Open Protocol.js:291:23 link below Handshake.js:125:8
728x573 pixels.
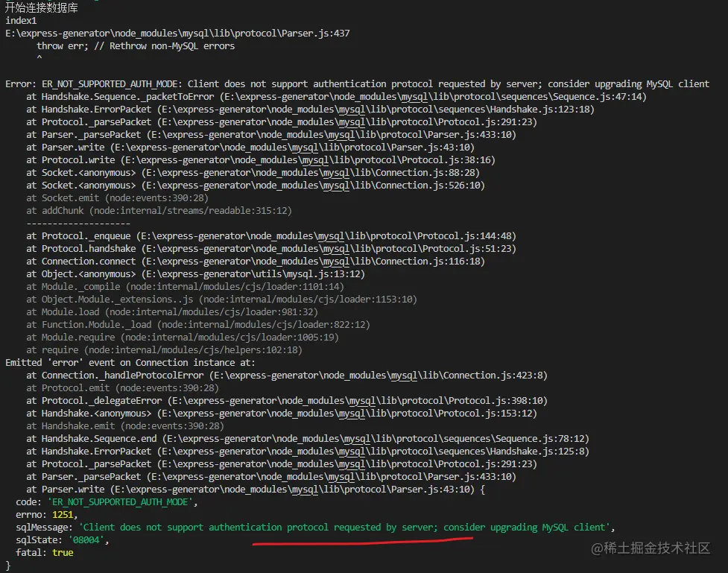(x=346, y=464)
